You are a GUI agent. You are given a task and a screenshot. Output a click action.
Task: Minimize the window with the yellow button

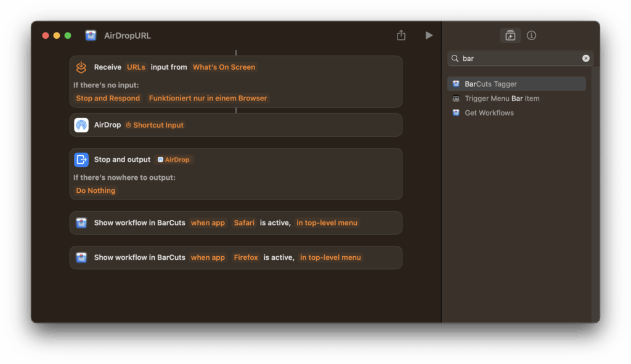57,35
